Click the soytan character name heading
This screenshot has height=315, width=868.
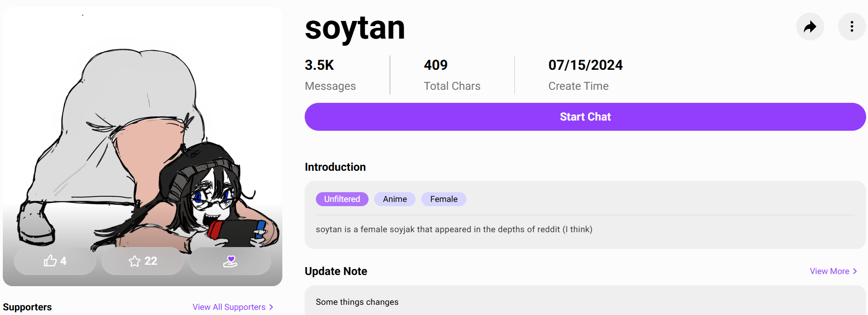(x=355, y=28)
